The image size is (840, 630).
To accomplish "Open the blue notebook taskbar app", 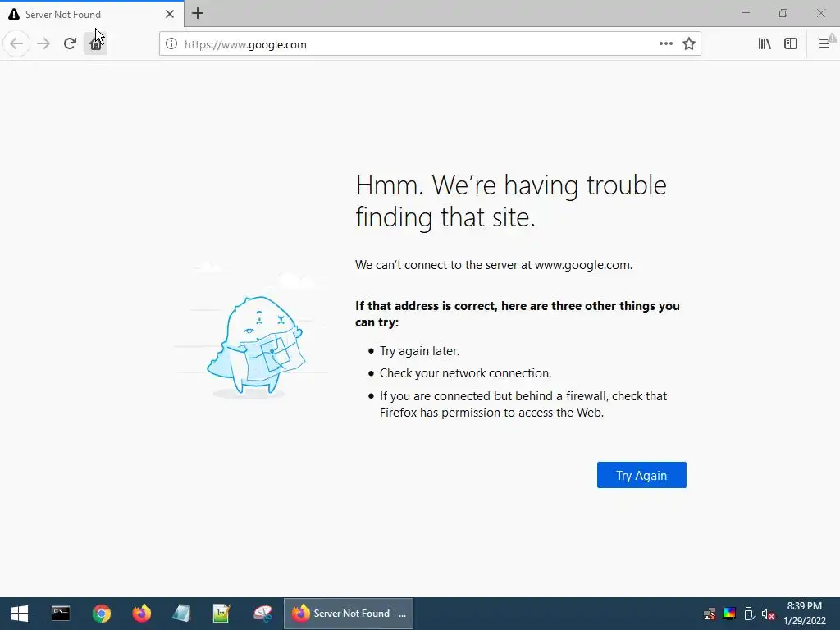I will [181, 614].
